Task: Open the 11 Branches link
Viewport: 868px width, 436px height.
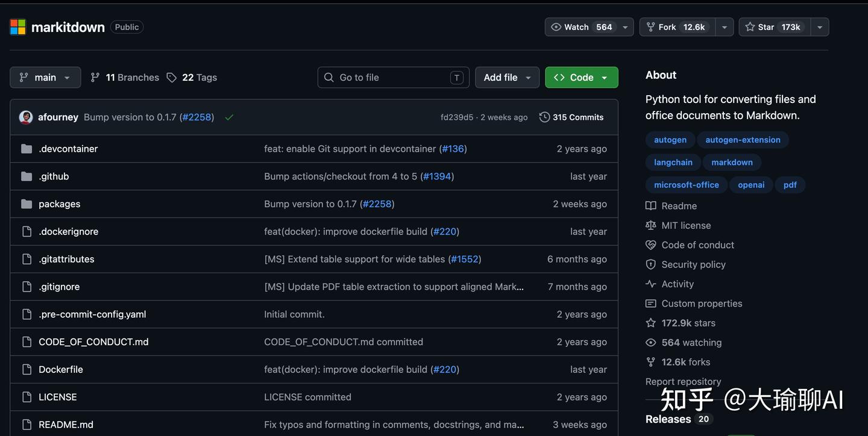Action: pos(125,78)
